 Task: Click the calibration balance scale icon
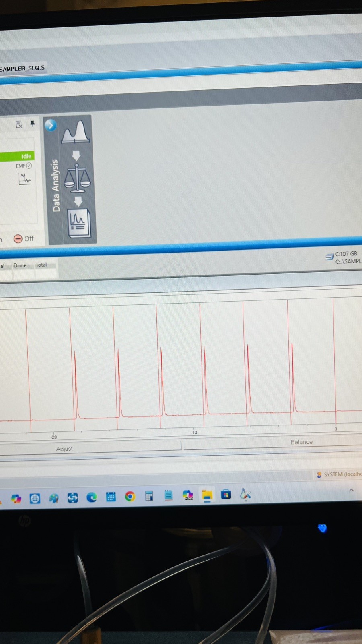click(77, 178)
